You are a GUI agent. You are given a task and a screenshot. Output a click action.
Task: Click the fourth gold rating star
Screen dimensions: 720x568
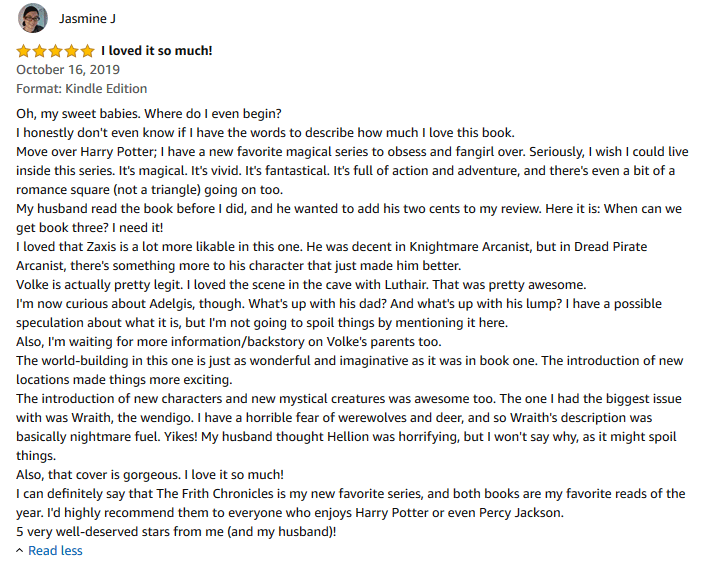(72, 51)
